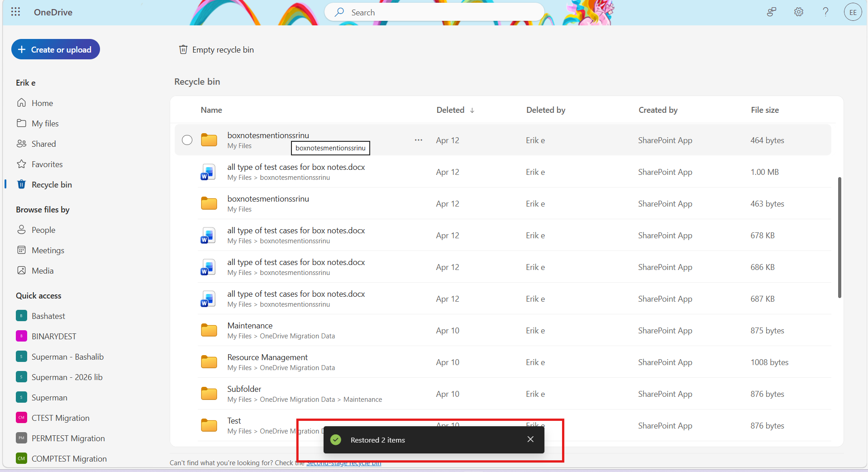Open the help question mark icon

[x=825, y=12]
